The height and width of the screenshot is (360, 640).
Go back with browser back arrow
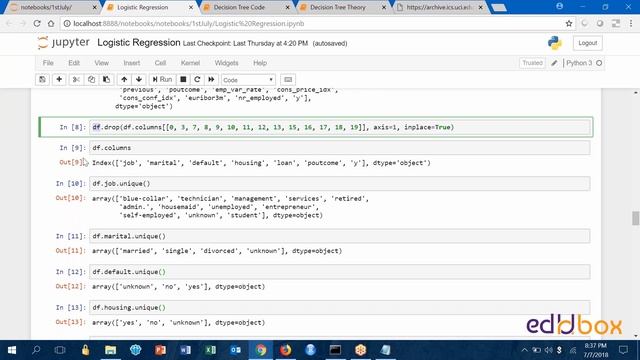pyautogui.click(x=9, y=24)
